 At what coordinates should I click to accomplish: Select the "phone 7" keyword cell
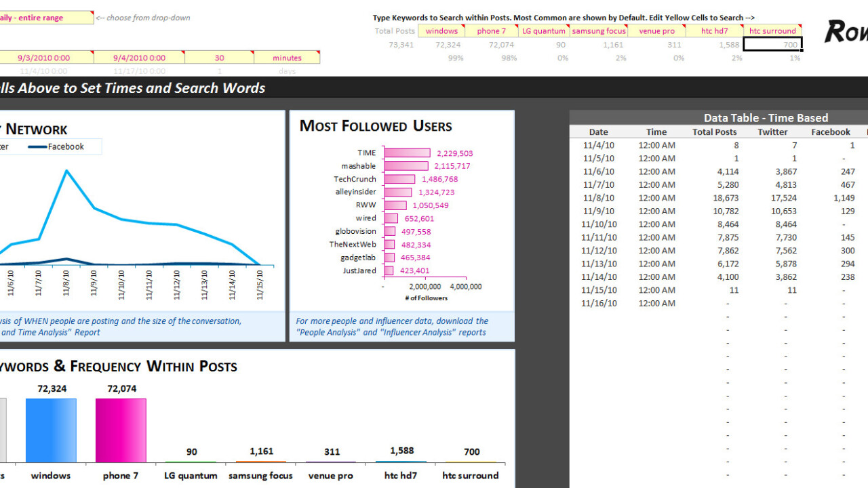[x=491, y=30]
